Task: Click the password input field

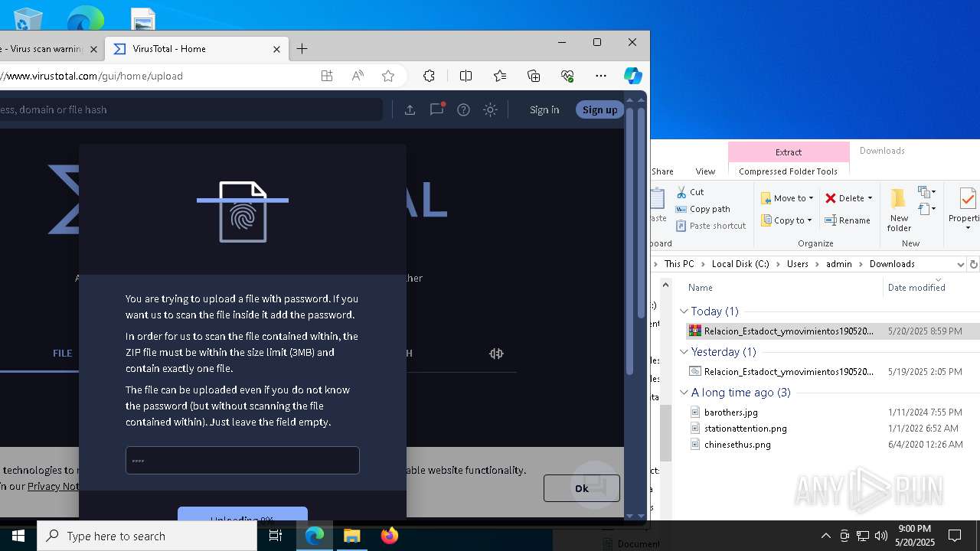Action: pos(243,461)
